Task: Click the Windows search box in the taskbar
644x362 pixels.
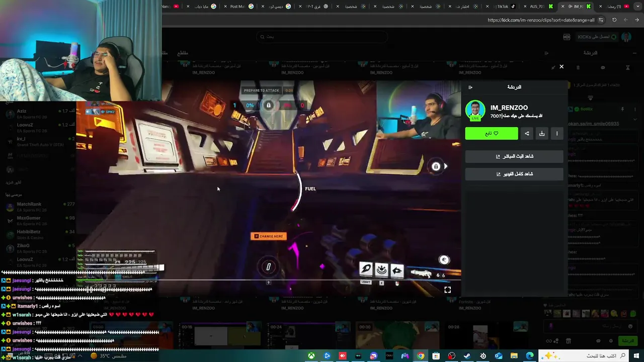Action: point(584,356)
